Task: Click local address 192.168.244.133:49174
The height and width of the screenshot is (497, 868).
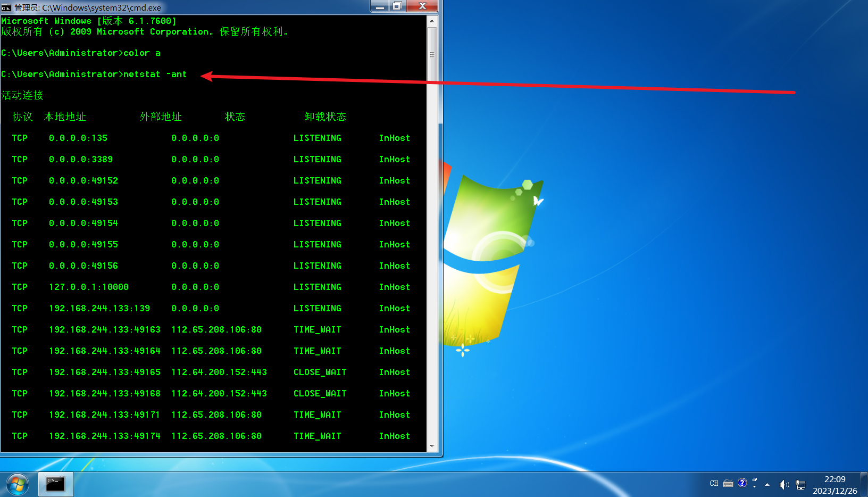Action: [x=105, y=436]
